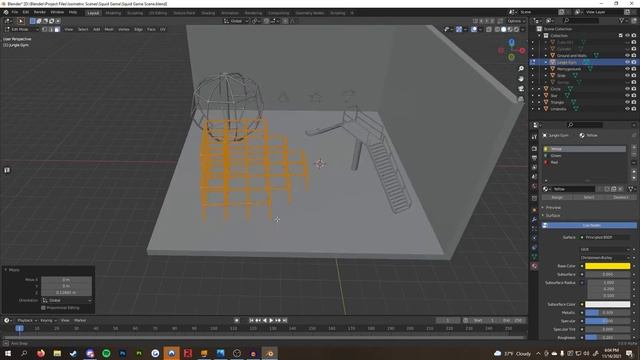640x360 pixels.
Task: Open the Modifiers wrench tab icon
Action: [534, 220]
